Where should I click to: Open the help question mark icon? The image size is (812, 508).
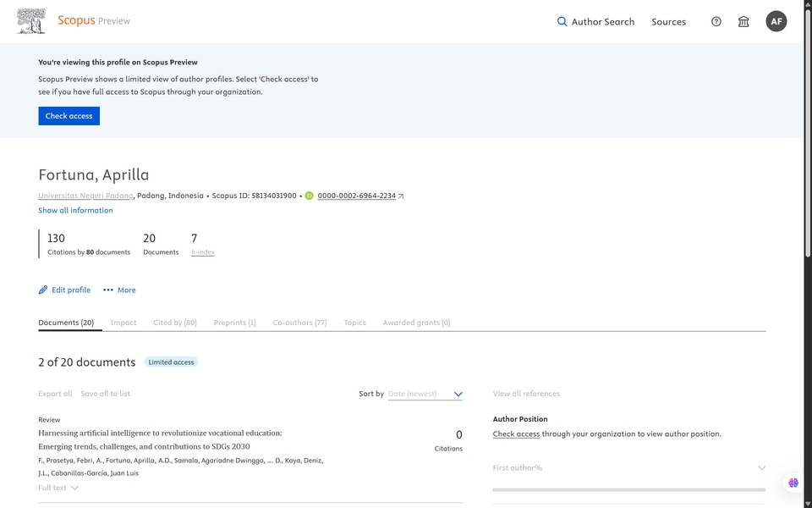(x=716, y=21)
